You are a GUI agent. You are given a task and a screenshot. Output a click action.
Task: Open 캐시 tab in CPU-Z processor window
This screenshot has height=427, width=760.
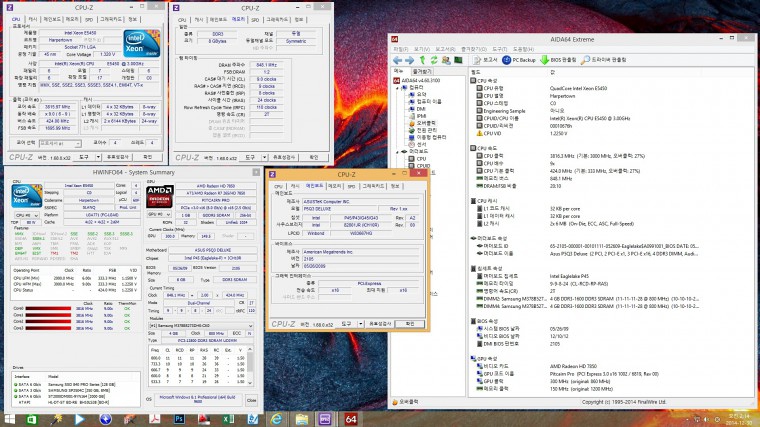pos(32,19)
